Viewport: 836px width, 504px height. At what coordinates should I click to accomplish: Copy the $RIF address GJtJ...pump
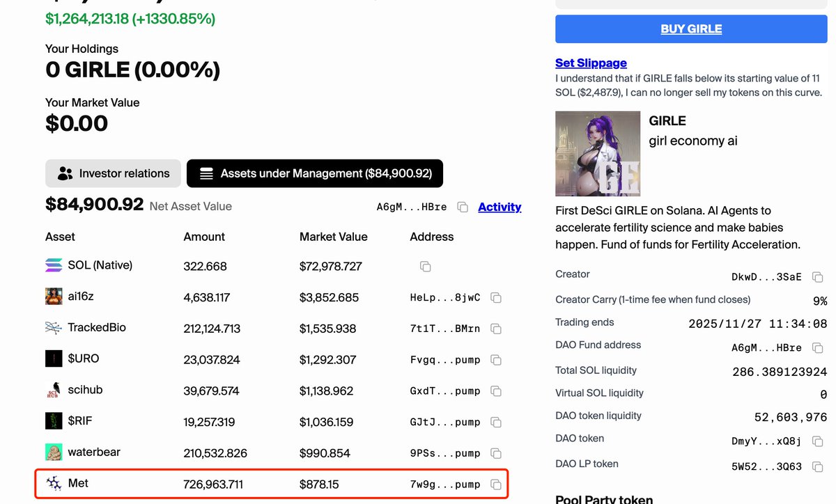click(x=496, y=423)
